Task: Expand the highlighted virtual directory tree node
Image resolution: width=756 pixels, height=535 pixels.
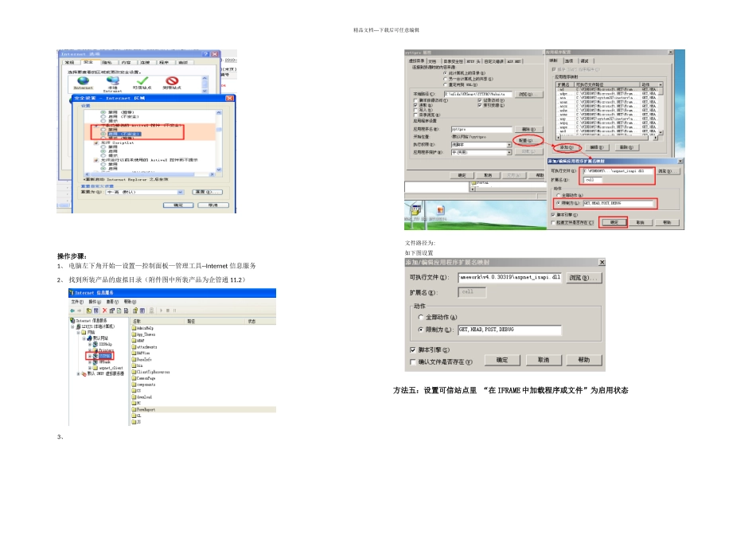Action: click(x=90, y=356)
